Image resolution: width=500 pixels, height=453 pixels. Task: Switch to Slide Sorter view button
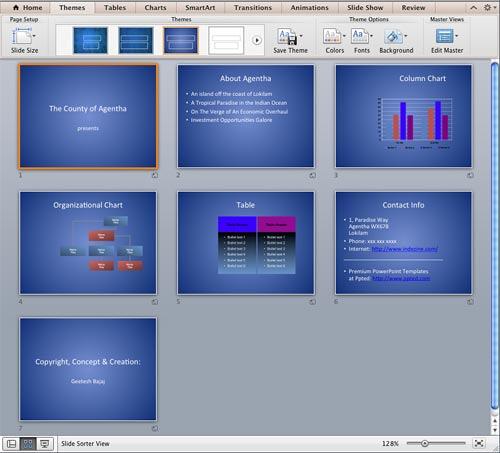click(28, 444)
